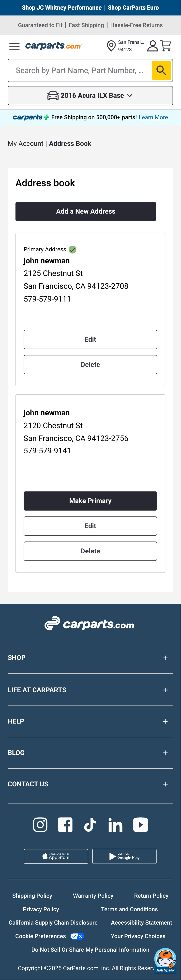Click the location pin icon

click(111, 46)
